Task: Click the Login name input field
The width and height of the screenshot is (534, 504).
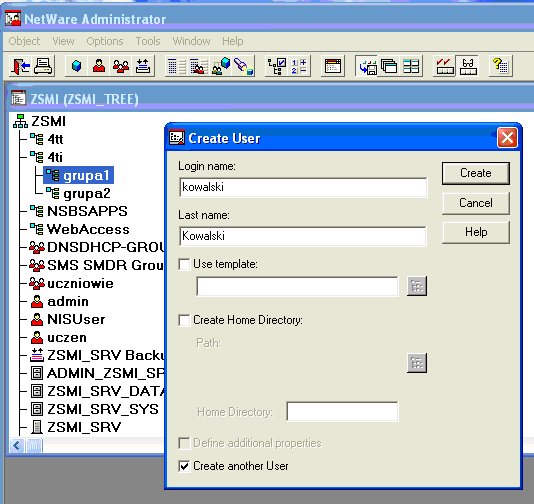Action: (x=303, y=187)
